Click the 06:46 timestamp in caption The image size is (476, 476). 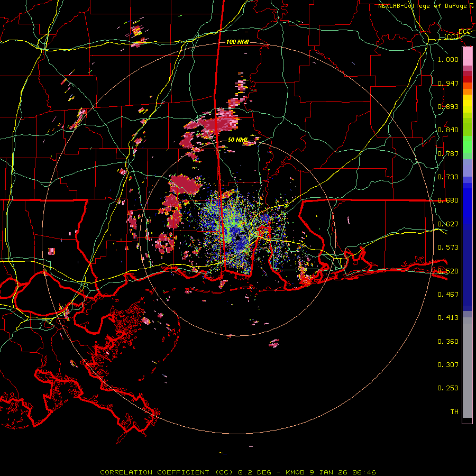click(364, 472)
